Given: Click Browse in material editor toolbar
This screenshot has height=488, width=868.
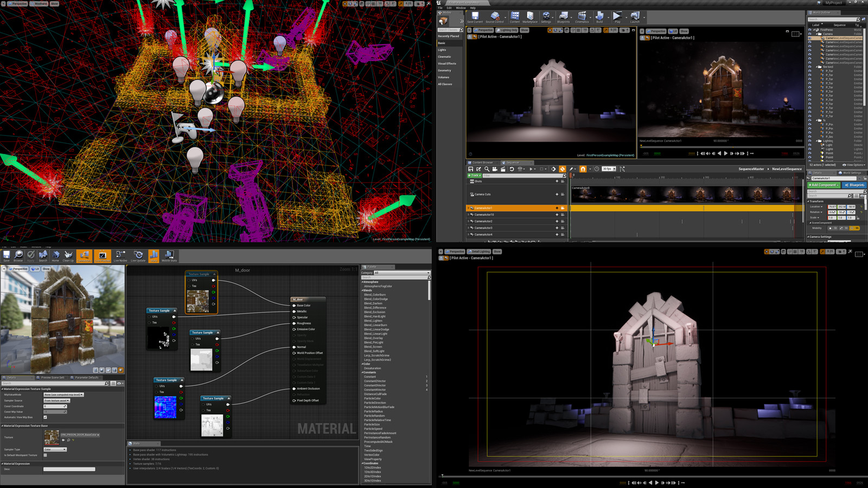Looking at the screenshot, I should point(18,256).
